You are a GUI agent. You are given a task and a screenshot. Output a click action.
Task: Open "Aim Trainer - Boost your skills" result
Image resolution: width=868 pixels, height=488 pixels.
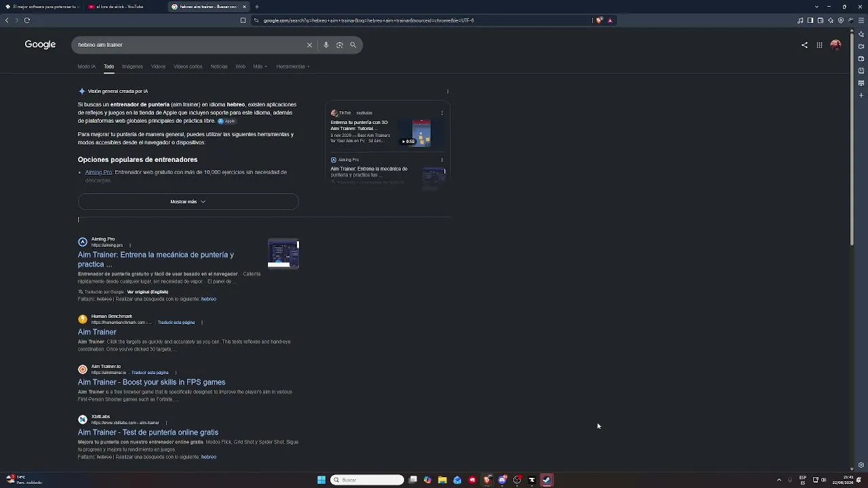coord(152,382)
